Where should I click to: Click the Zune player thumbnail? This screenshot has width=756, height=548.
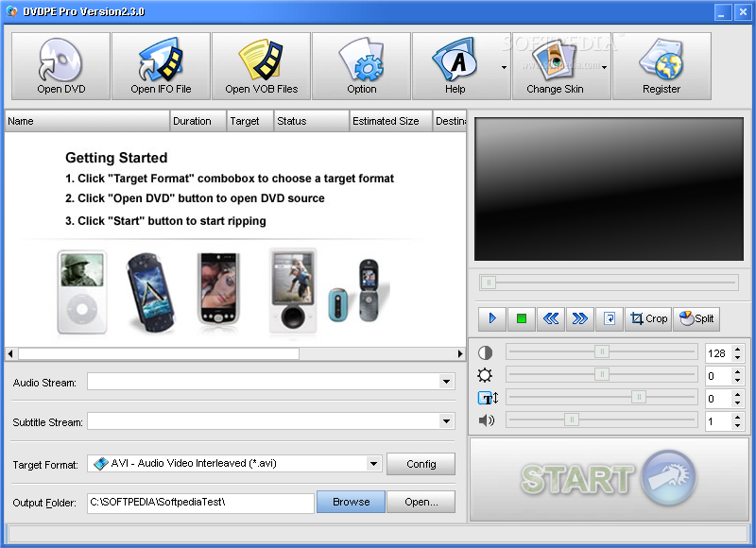pyautogui.click(x=293, y=290)
